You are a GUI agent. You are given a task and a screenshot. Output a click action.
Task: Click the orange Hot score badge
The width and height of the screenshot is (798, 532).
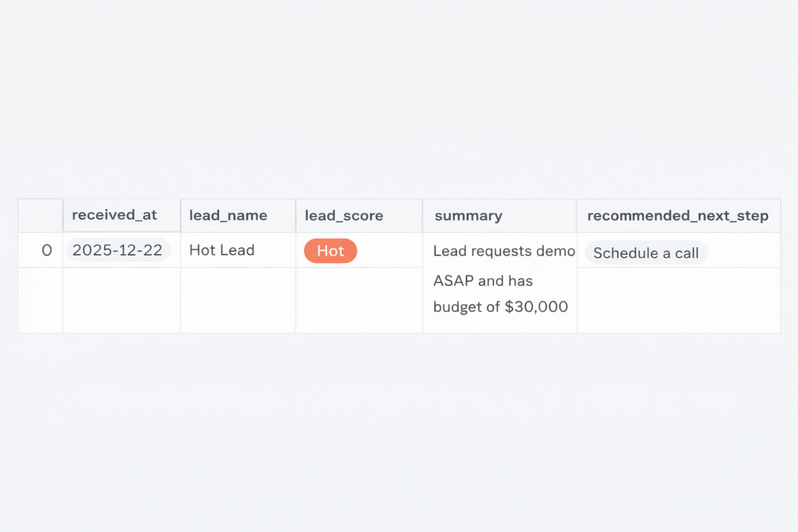coord(330,251)
